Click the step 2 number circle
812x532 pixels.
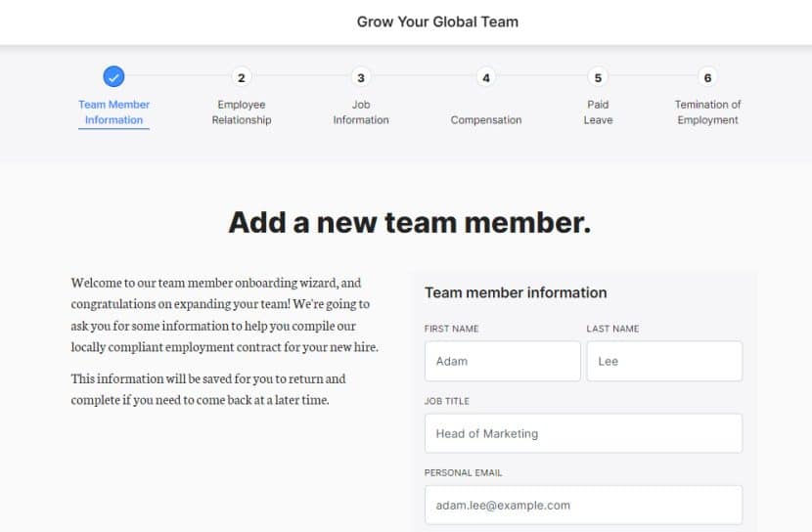click(x=242, y=77)
